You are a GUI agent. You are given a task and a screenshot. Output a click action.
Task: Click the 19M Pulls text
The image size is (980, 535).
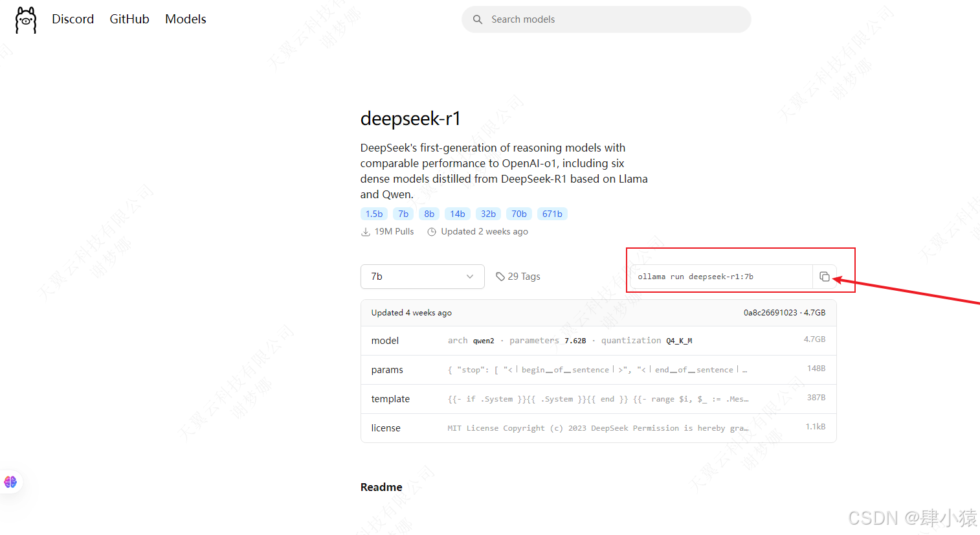(x=394, y=232)
